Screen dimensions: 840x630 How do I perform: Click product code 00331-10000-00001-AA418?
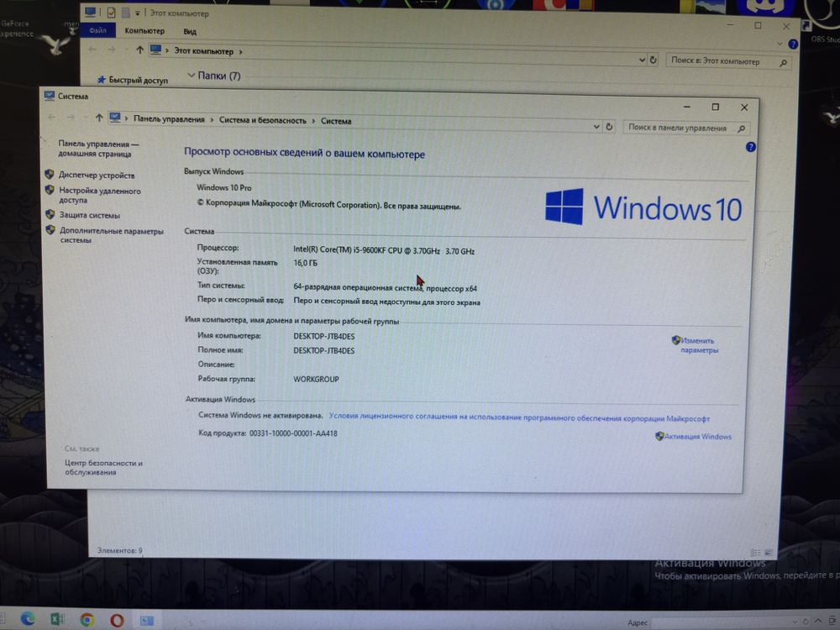click(x=293, y=433)
